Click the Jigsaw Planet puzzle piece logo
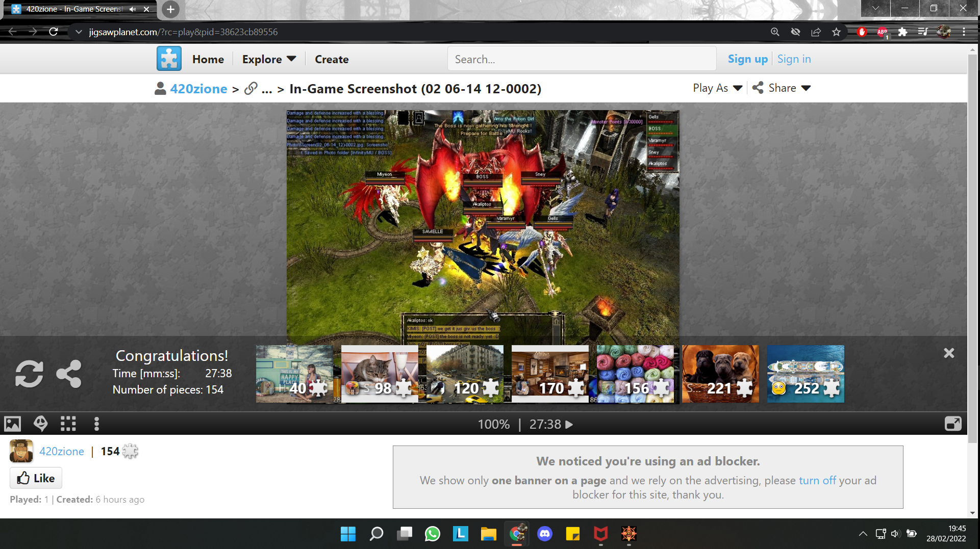The width and height of the screenshot is (980, 549). (169, 59)
